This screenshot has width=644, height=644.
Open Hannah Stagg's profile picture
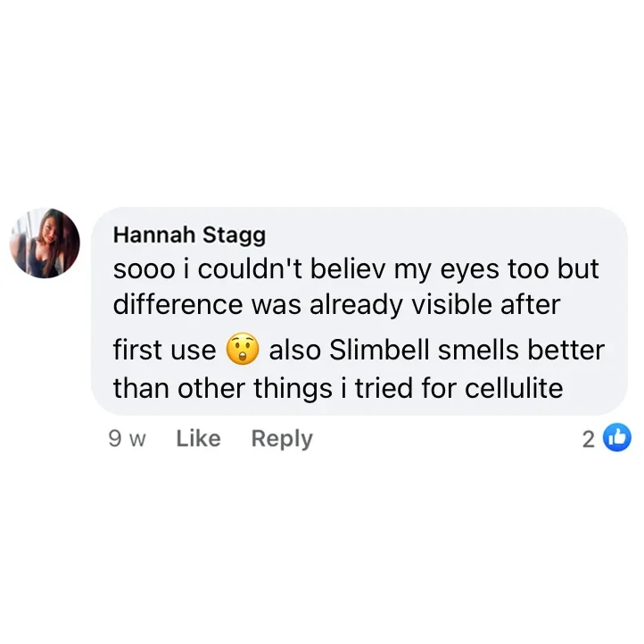click(45, 244)
